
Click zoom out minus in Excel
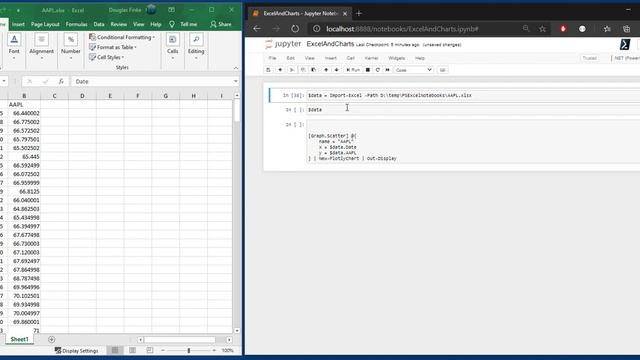pos(163,350)
